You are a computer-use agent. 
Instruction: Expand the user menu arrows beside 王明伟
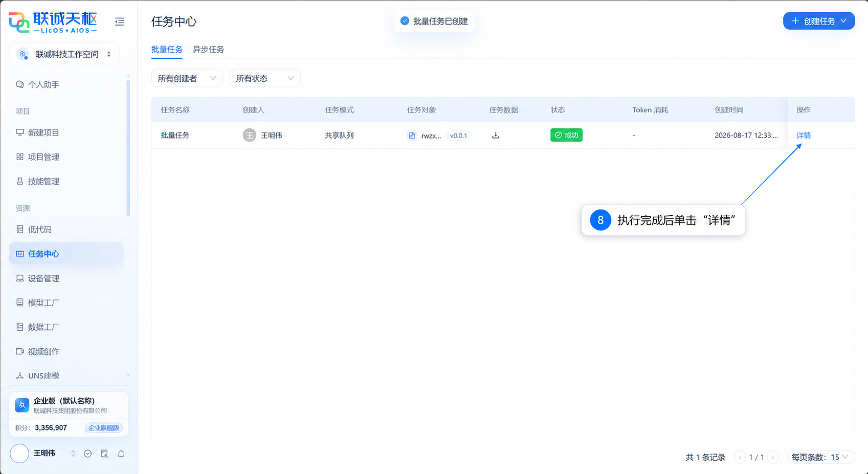[73, 454]
